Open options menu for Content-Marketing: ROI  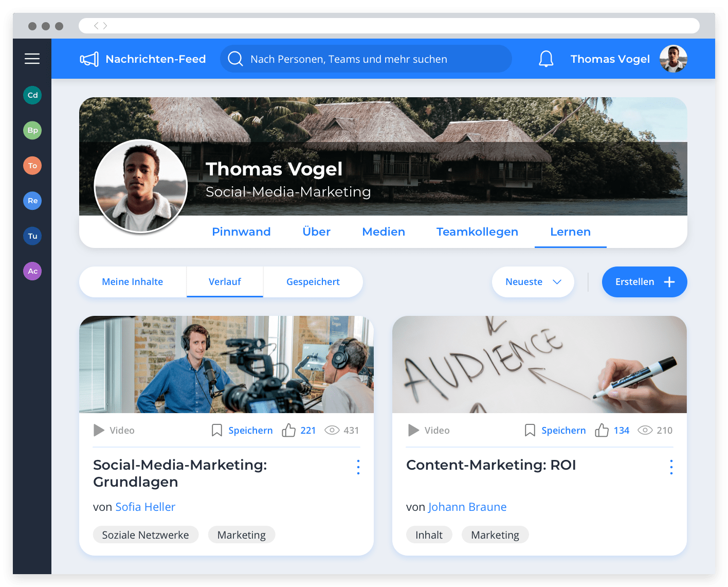point(671,467)
